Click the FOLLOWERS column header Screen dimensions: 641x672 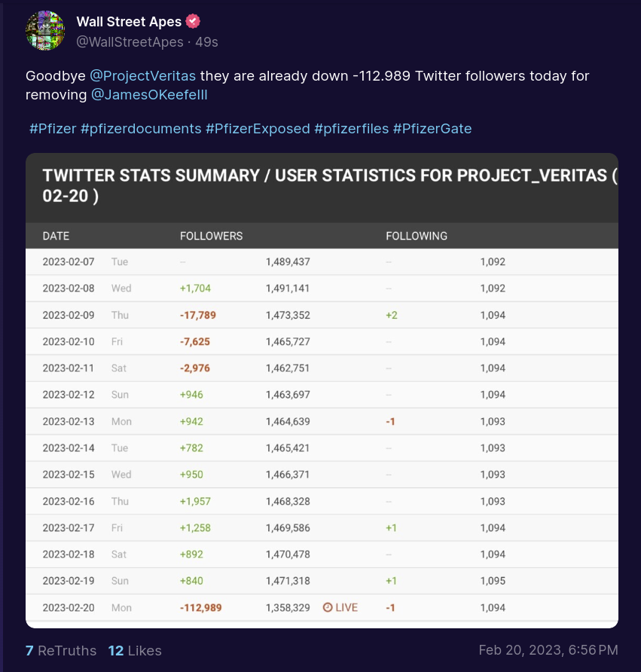point(211,236)
